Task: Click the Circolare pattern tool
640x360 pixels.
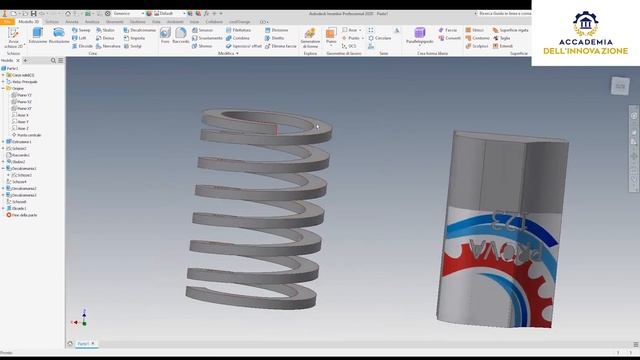Action: point(380,38)
